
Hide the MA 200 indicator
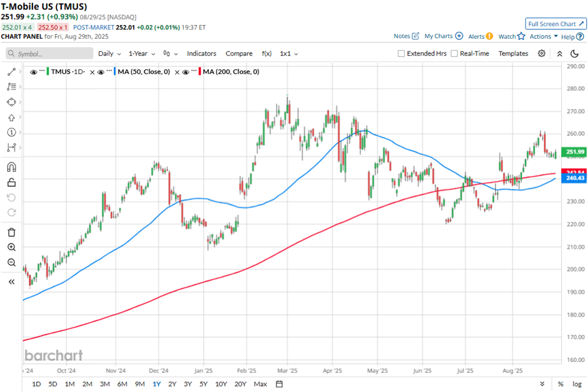pyautogui.click(x=186, y=73)
